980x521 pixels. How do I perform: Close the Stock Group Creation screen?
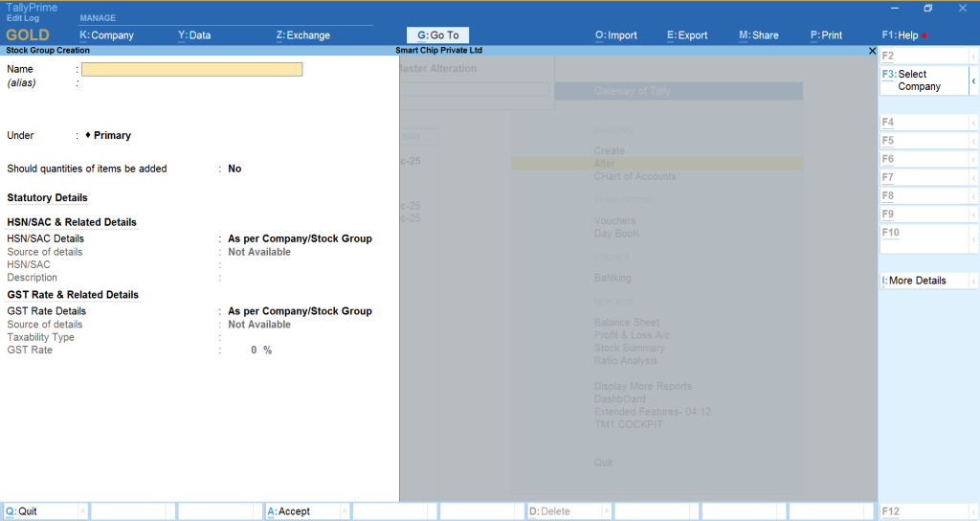coord(872,50)
